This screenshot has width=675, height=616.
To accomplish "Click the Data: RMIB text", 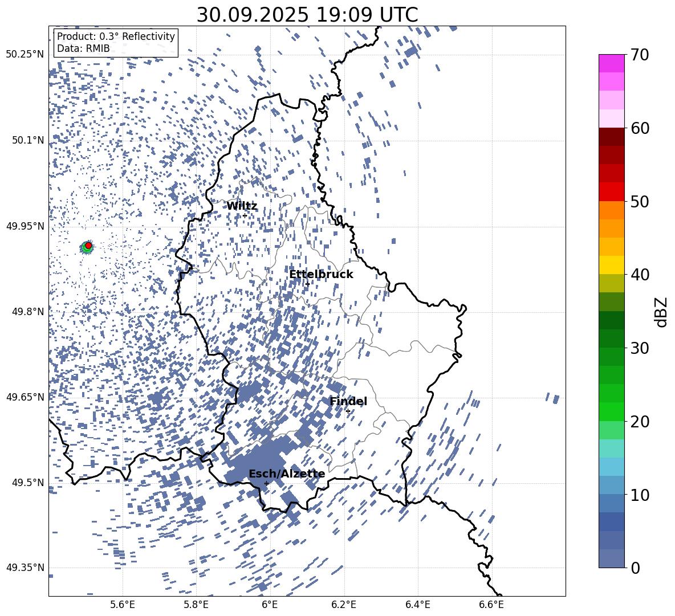I will point(83,48).
